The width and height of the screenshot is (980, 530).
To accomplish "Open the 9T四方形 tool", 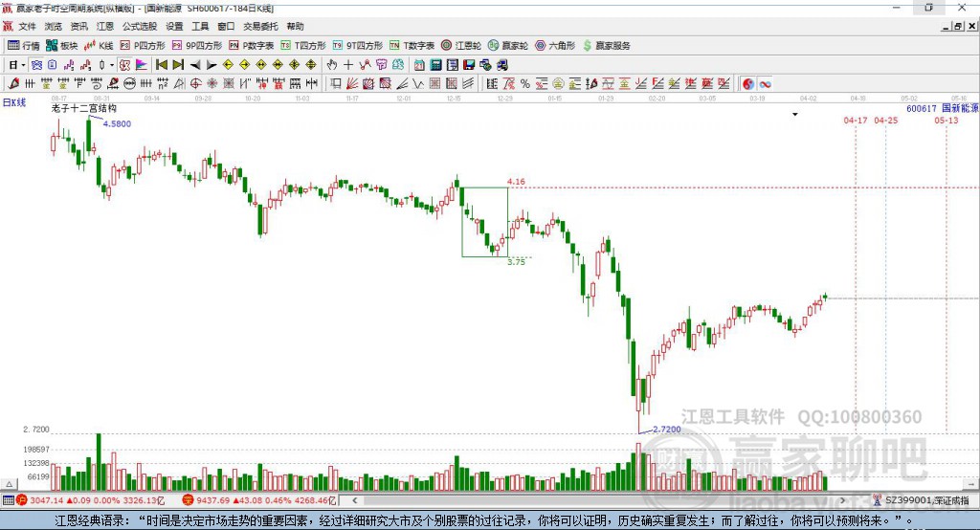I will pos(358,46).
